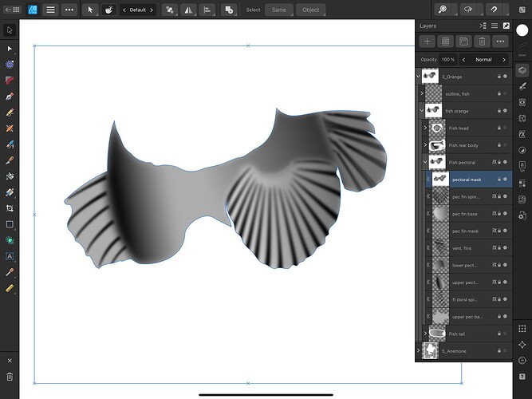Select the Transparency tool
Image resolution: width=532 pixels, height=399 pixels.
tap(10, 192)
